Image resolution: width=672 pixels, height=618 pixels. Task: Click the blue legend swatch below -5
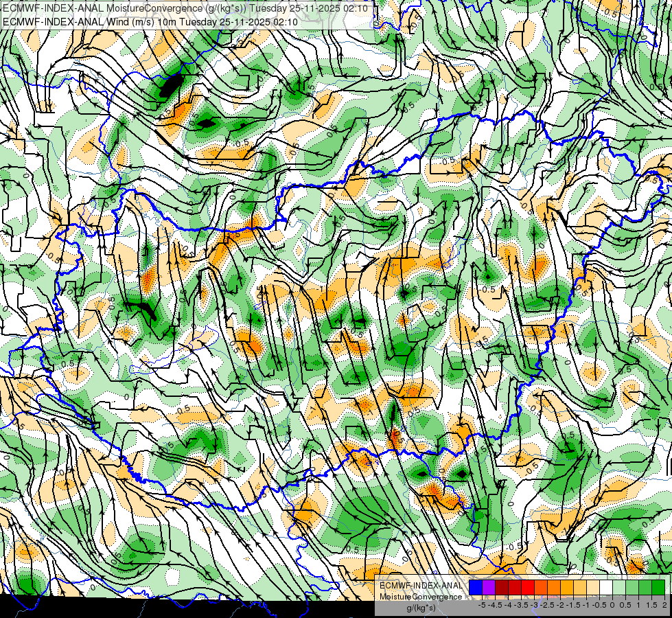pos(476,588)
